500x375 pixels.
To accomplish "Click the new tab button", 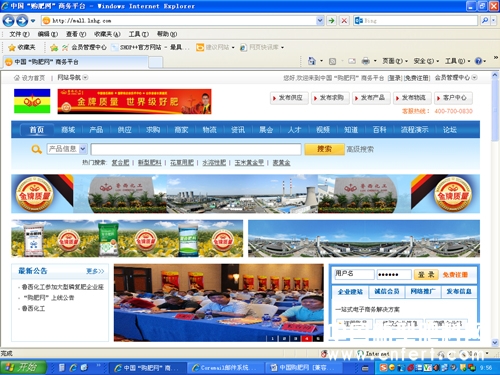I will (x=156, y=62).
